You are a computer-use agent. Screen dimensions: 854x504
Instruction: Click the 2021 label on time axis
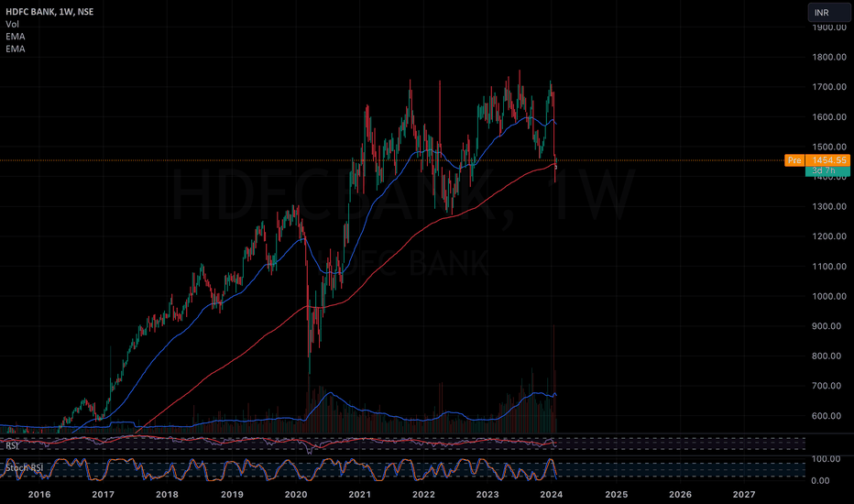click(359, 495)
